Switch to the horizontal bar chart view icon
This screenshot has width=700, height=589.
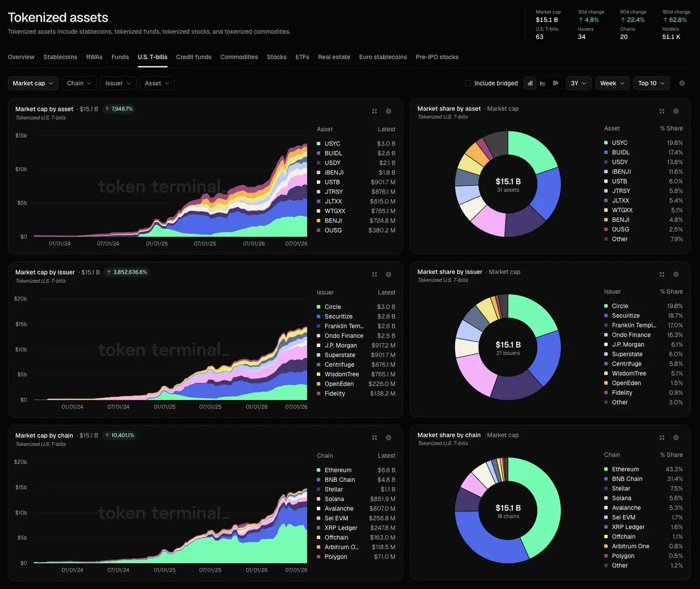click(555, 83)
